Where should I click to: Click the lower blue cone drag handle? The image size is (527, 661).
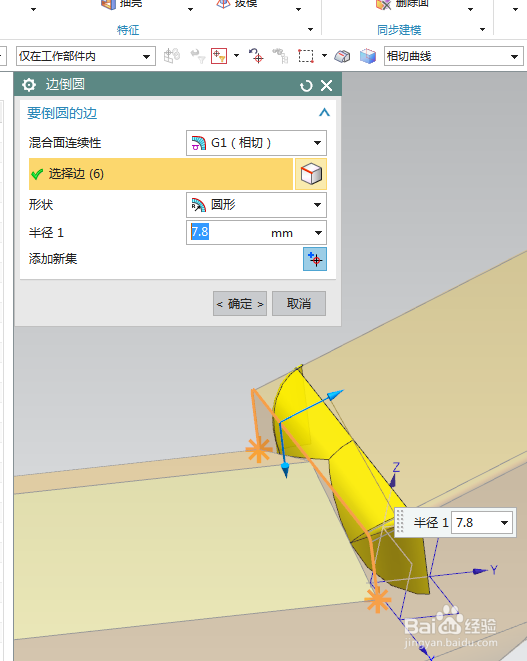pos(285,469)
